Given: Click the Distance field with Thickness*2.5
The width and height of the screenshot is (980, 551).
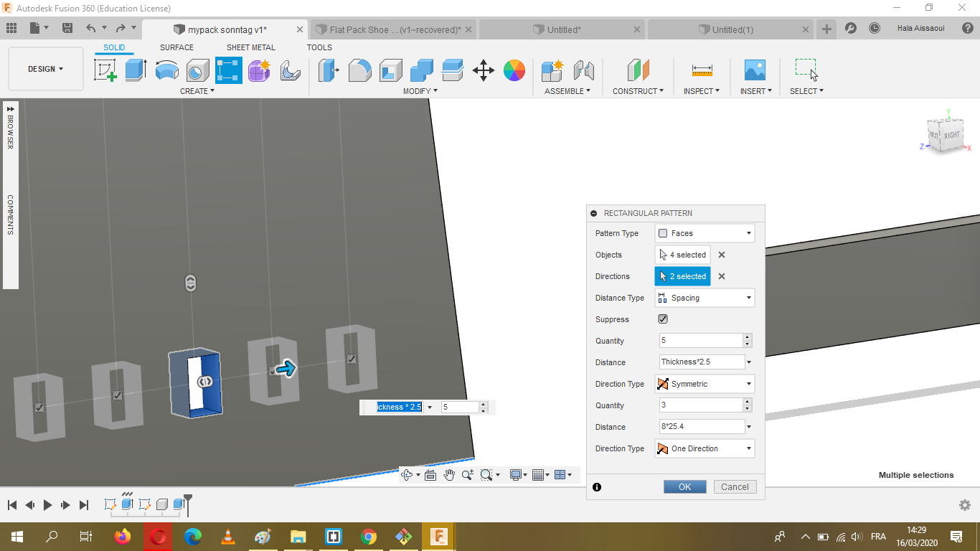Looking at the screenshot, I should point(702,362).
